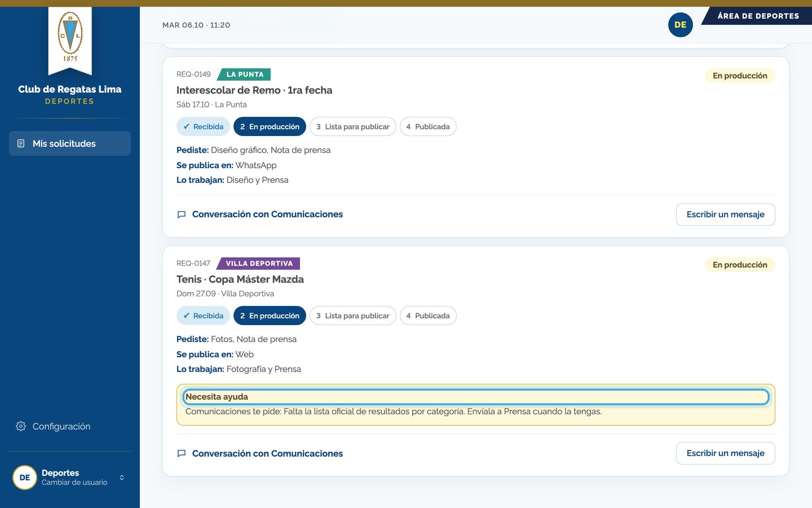812x508 pixels.
Task: Click Escribir un mensaje for Tenis Copa Máster
Action: (x=725, y=453)
